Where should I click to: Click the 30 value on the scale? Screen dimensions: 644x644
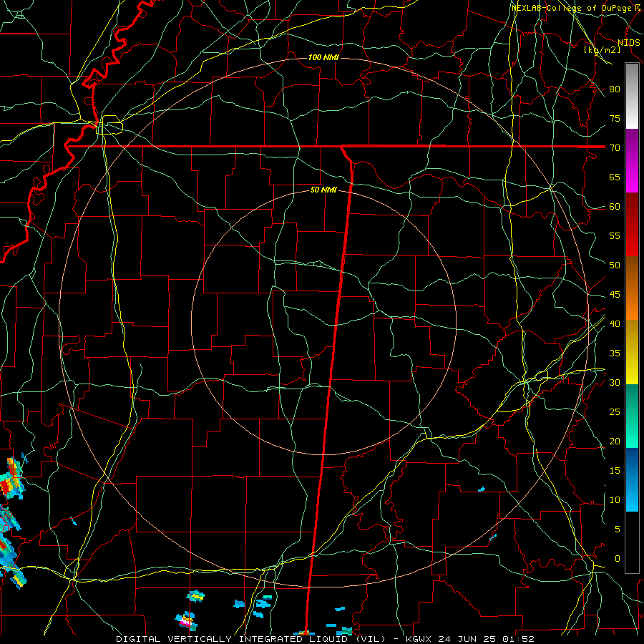coord(615,383)
